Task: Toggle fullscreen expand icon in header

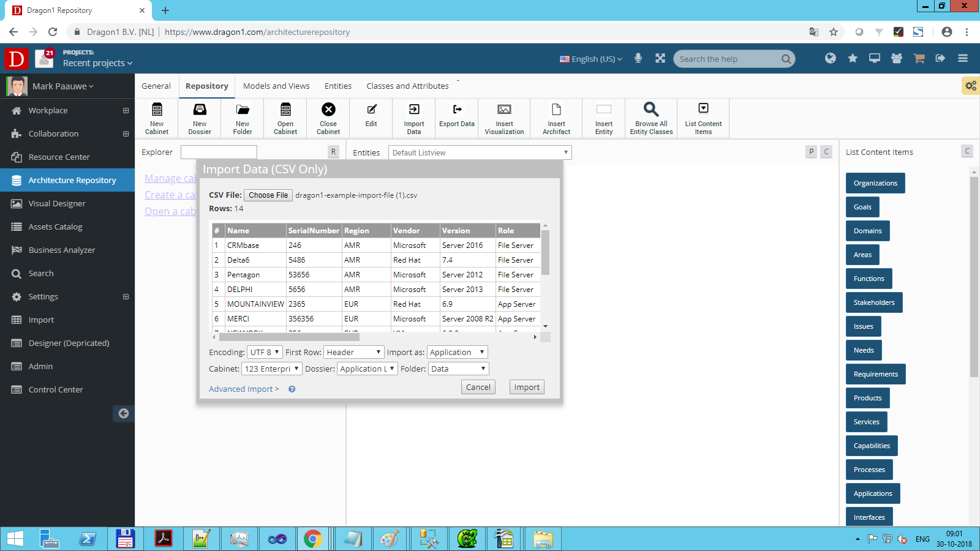Action: point(660,58)
